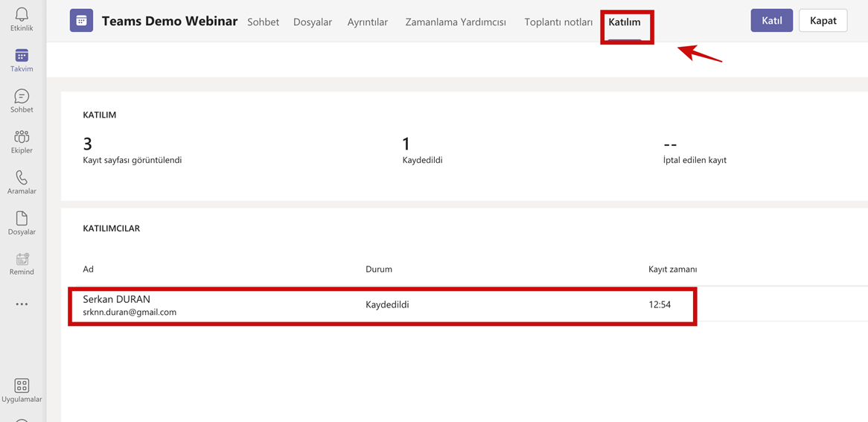Screen dimensions: 868x422
Task: Open the Zamanlama Yardımcısı tab
Action: tap(456, 22)
